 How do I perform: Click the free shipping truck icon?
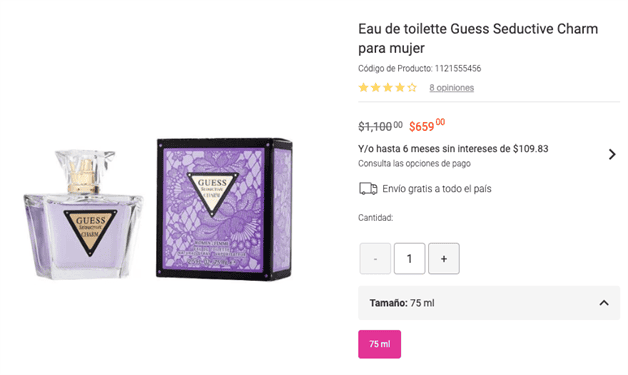tap(368, 189)
